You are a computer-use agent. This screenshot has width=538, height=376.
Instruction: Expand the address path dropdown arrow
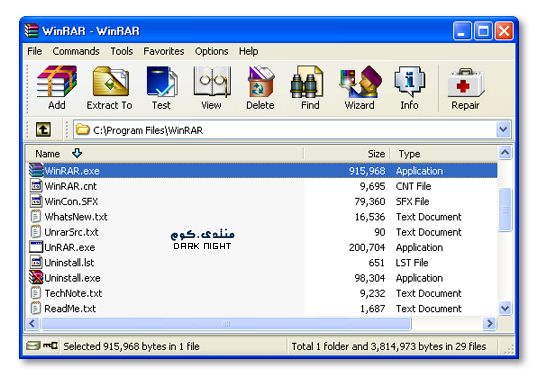pyautogui.click(x=503, y=130)
